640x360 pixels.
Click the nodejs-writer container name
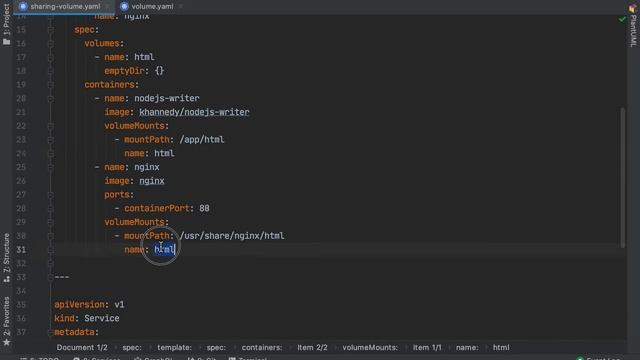(x=167, y=98)
